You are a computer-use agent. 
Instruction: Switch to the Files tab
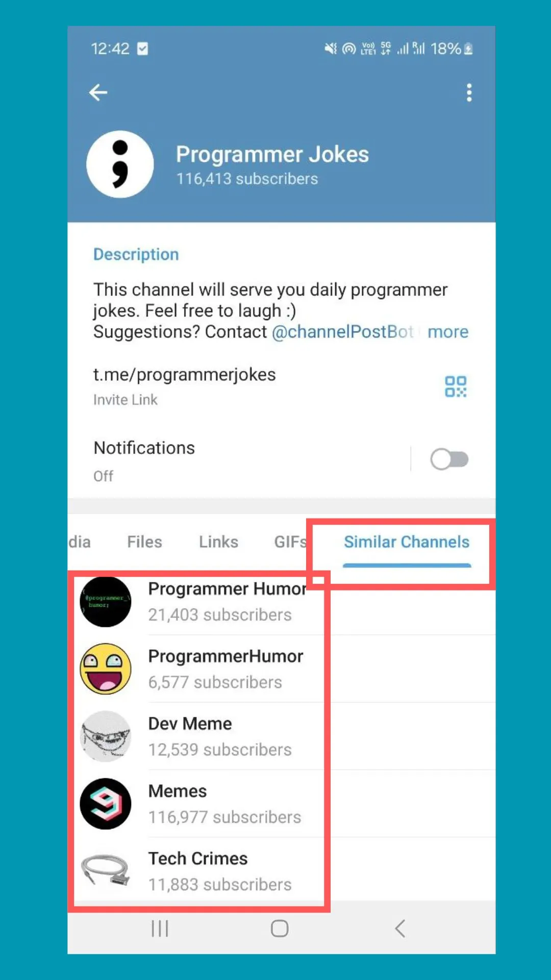[x=144, y=542]
